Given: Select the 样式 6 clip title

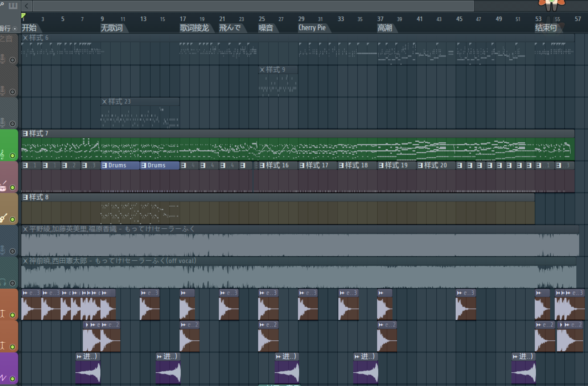Looking at the screenshot, I should point(39,38).
